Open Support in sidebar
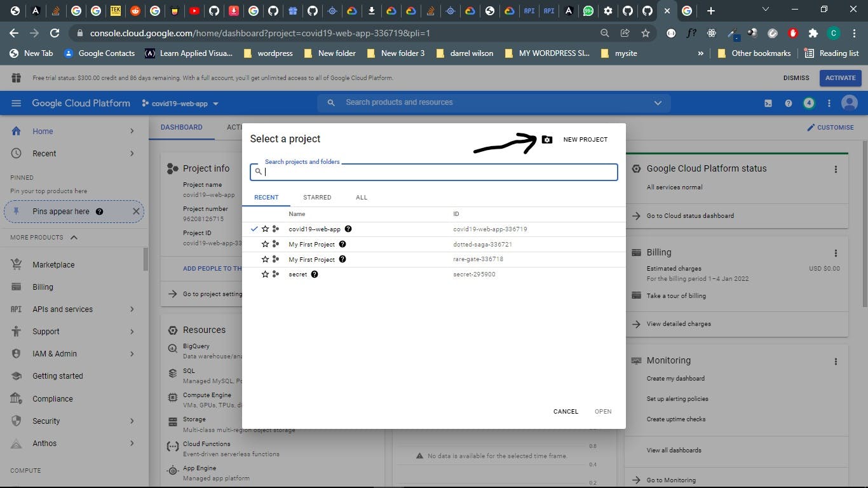The height and width of the screenshot is (488, 868). (46, 331)
